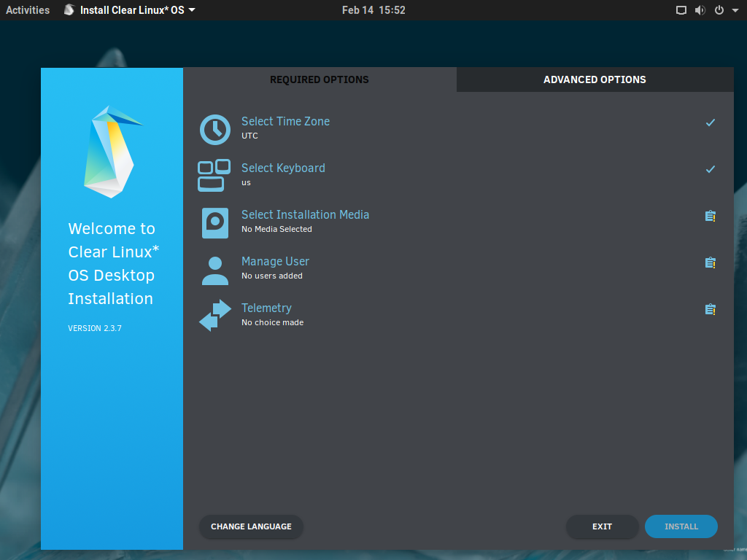This screenshot has height=560, width=747.
Task: Click the disk icon for Installation Media
Action: click(x=214, y=222)
